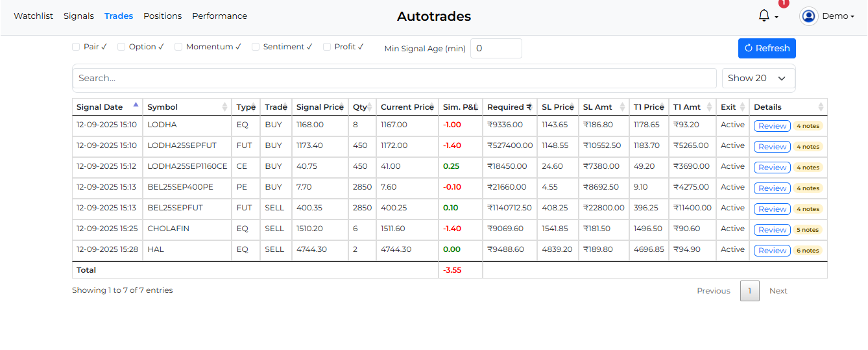Sort table by Qty column
Image resolution: width=868 pixels, height=350 pixels.
click(362, 107)
